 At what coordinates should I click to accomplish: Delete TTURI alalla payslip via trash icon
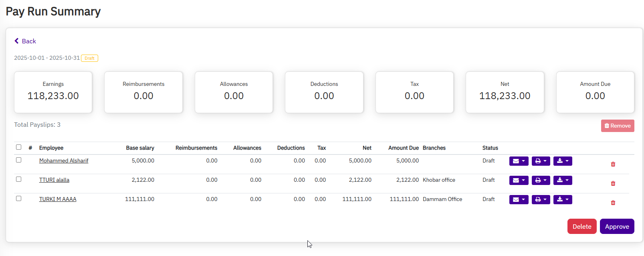tap(613, 183)
